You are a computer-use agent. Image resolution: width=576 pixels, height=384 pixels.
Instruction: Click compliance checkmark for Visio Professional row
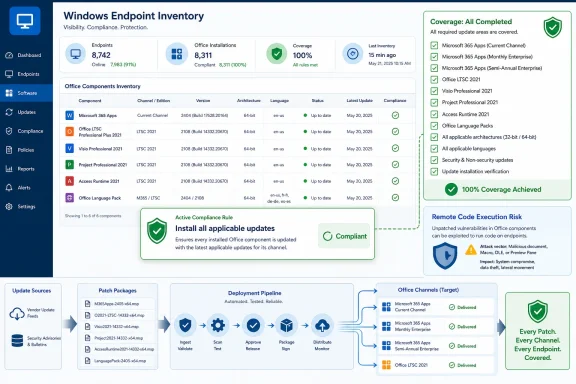(395, 148)
